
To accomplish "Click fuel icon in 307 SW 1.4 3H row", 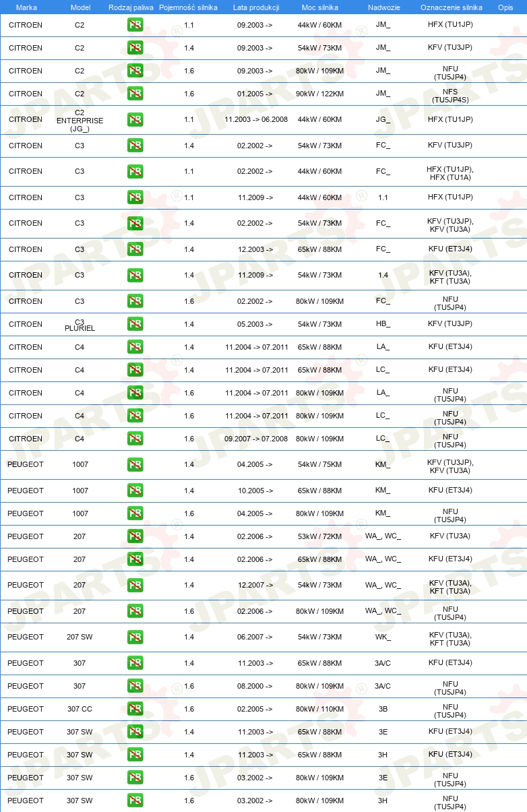I will [135, 755].
